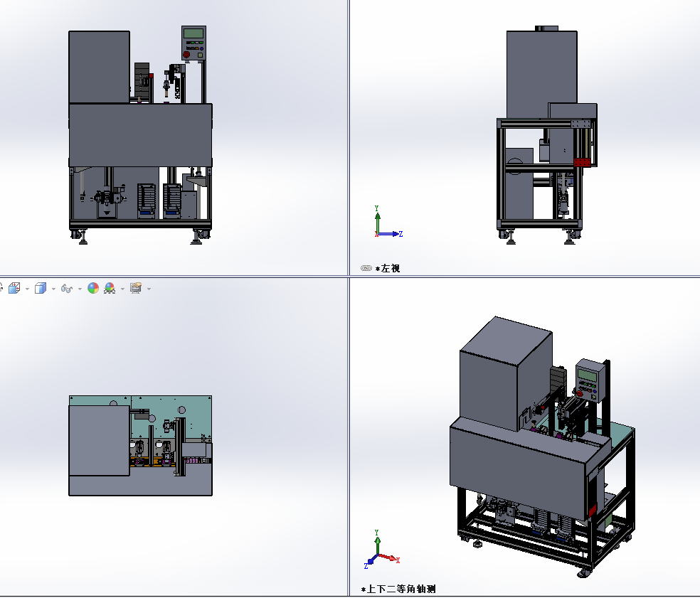
Task: Click the Hide/Show Items glasses icon
Action: pyautogui.click(x=67, y=289)
